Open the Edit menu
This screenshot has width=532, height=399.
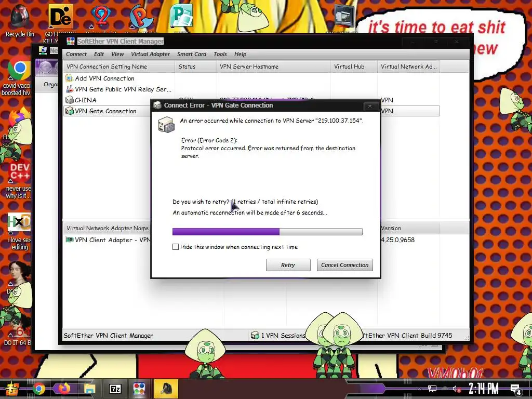99,54
